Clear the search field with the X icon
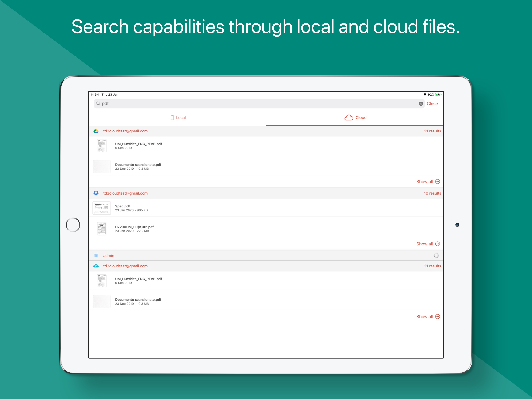The height and width of the screenshot is (399, 532). [421, 104]
